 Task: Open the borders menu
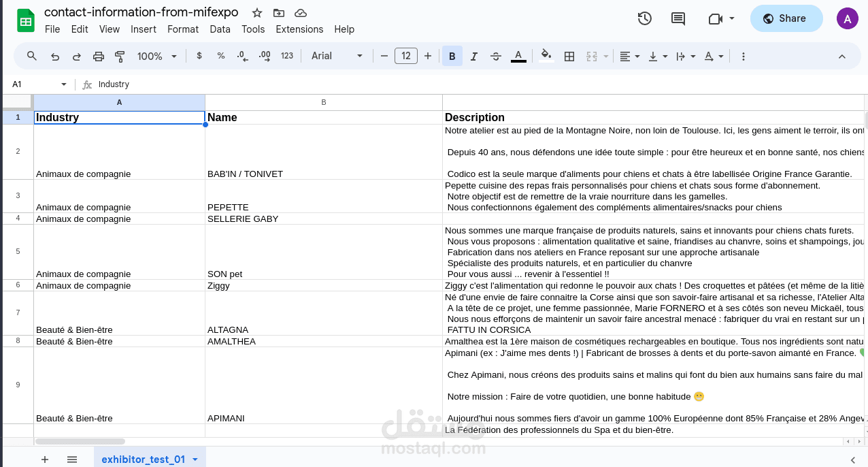(569, 56)
